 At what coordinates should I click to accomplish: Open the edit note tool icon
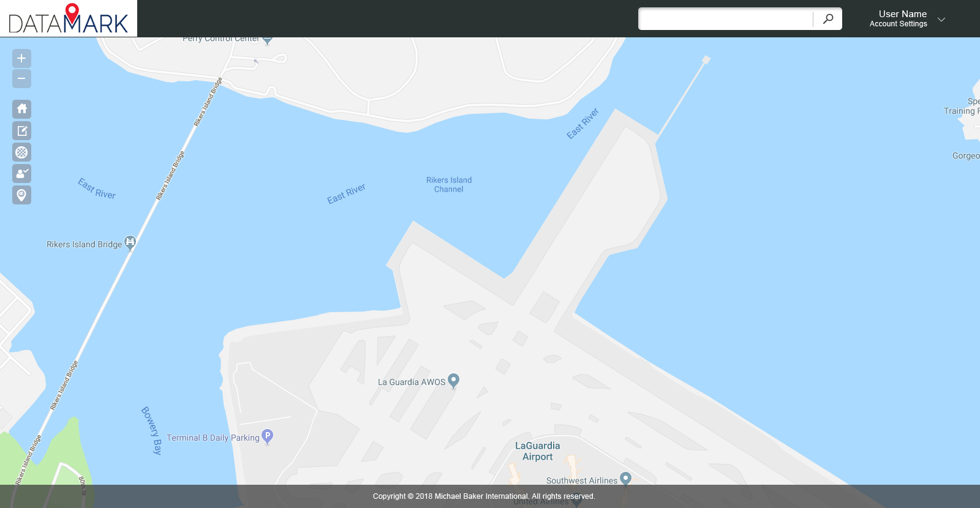(x=21, y=130)
